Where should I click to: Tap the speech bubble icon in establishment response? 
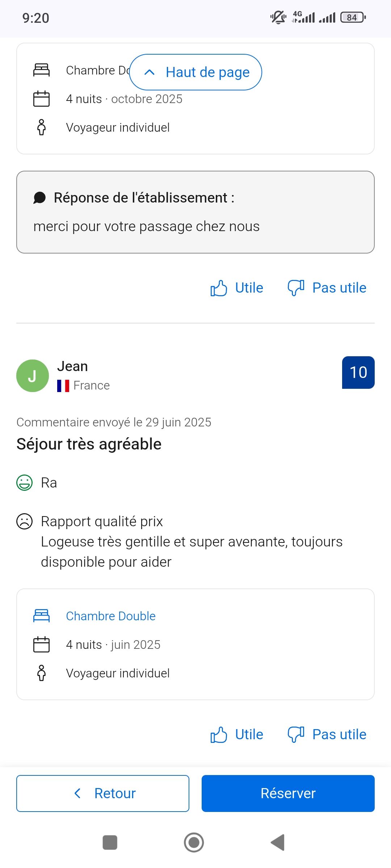tap(39, 198)
